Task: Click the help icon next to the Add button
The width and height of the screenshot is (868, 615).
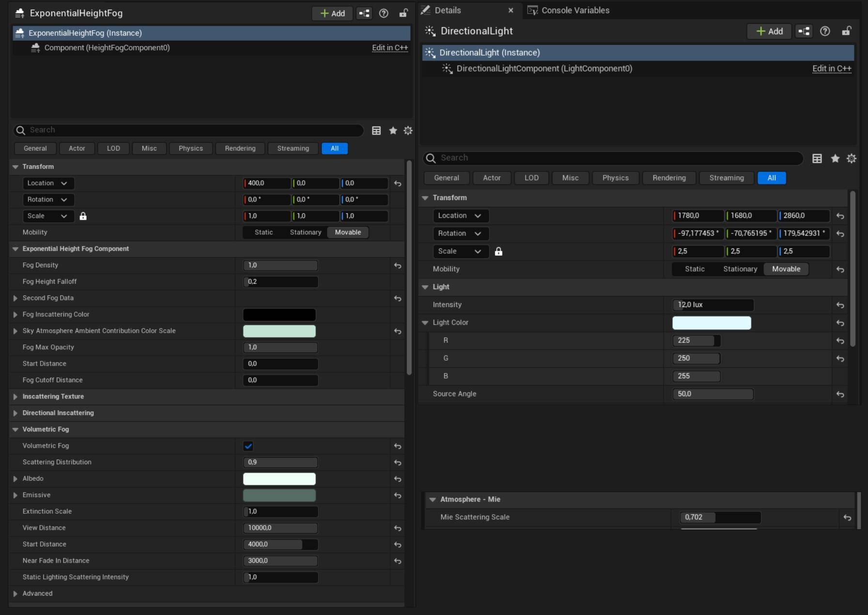Action: pos(384,13)
